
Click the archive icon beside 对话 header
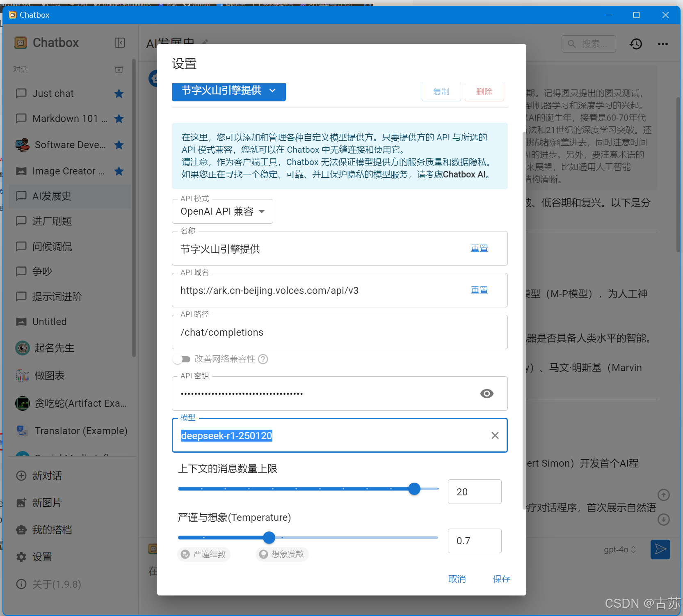[119, 69]
